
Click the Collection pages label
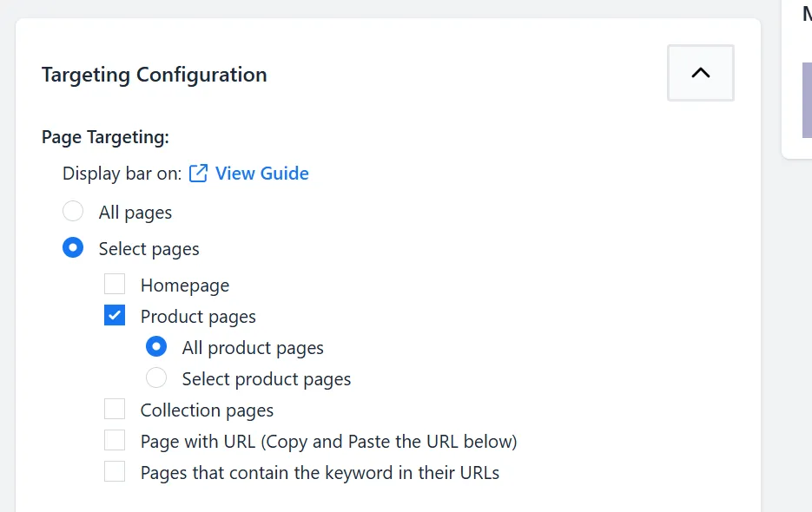pos(208,410)
